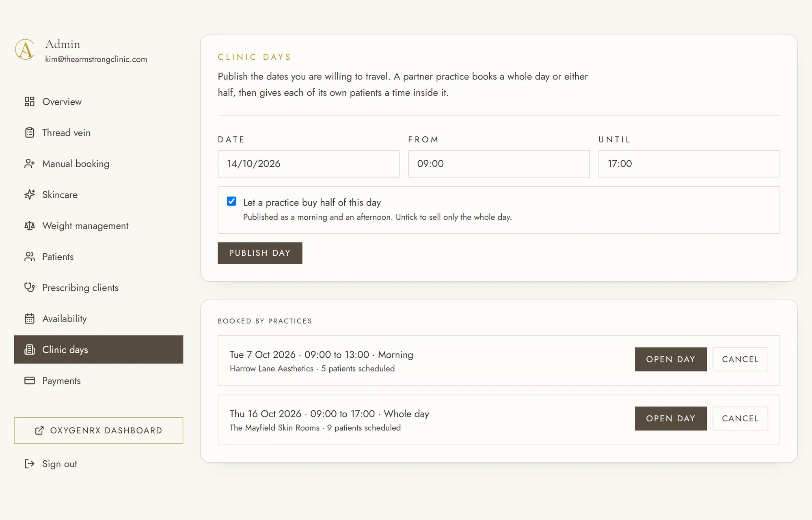This screenshot has height=520, width=812.
Task: Open the OxygenRx Dashboard link
Action: pyautogui.click(x=99, y=431)
